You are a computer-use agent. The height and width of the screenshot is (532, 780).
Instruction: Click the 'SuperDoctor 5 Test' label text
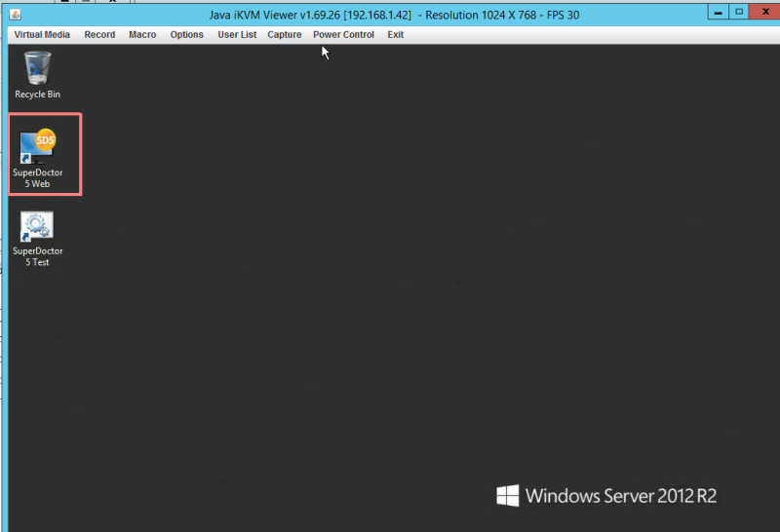click(37, 256)
